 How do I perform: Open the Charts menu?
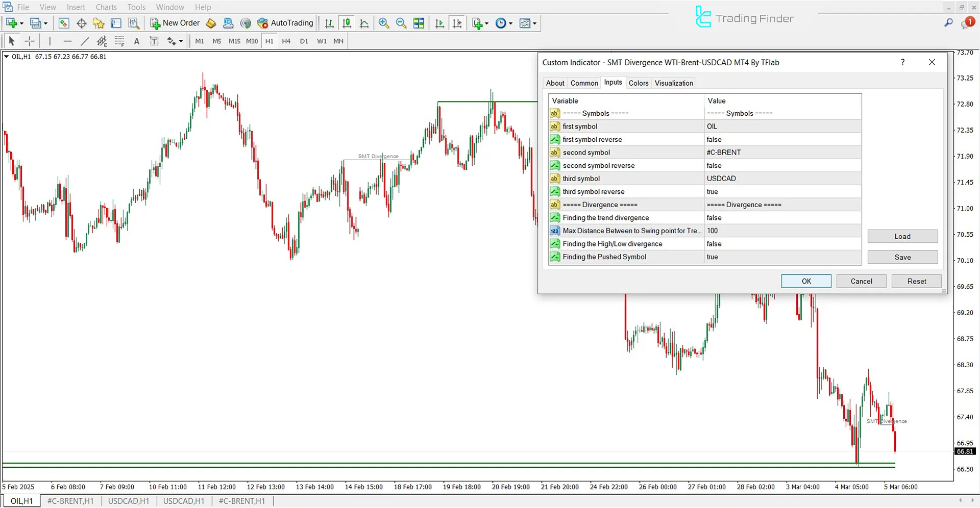pyautogui.click(x=106, y=7)
